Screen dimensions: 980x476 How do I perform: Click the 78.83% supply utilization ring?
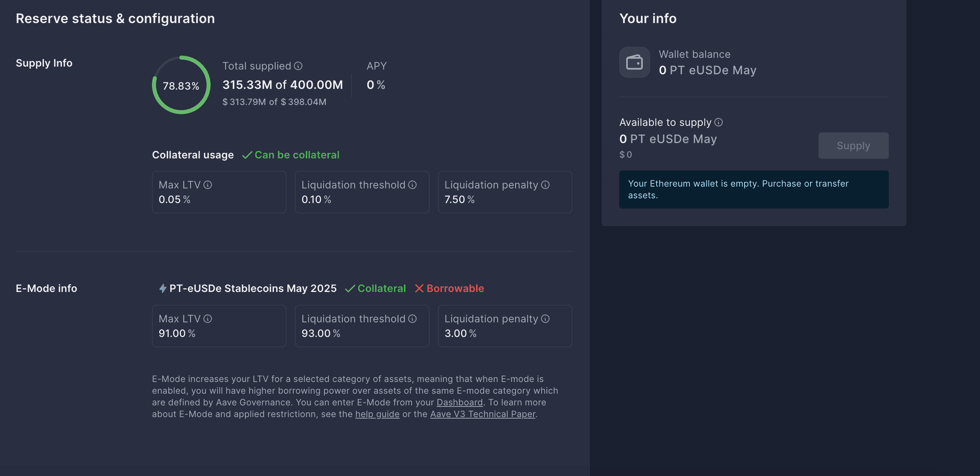click(181, 85)
